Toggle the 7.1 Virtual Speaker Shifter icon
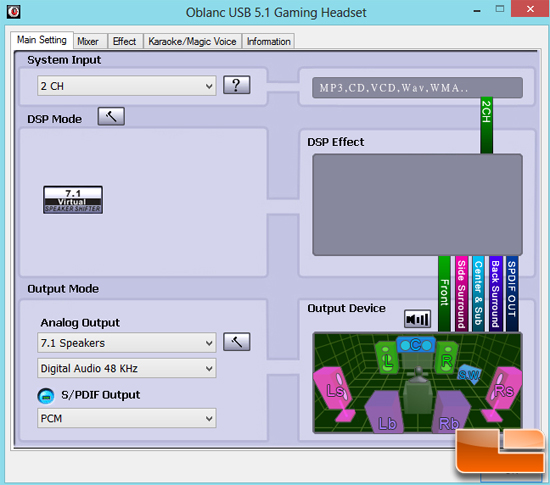The height and width of the screenshot is (485, 550). [x=73, y=200]
